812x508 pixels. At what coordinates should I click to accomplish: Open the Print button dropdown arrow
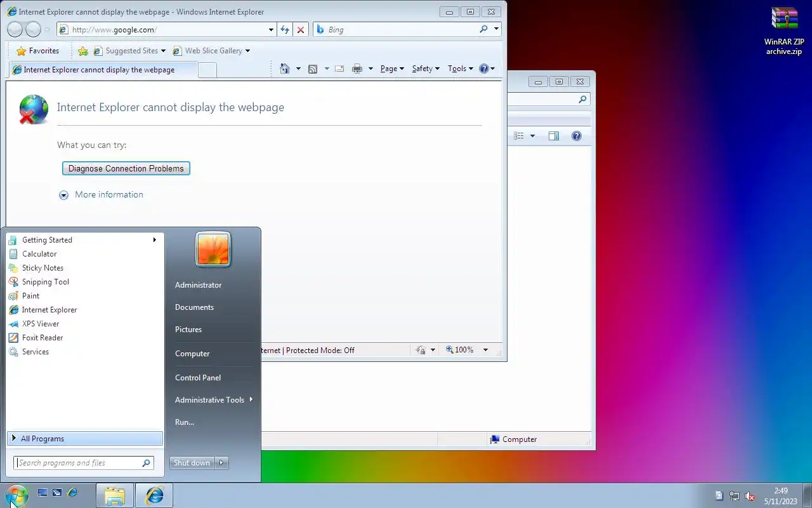coord(370,69)
